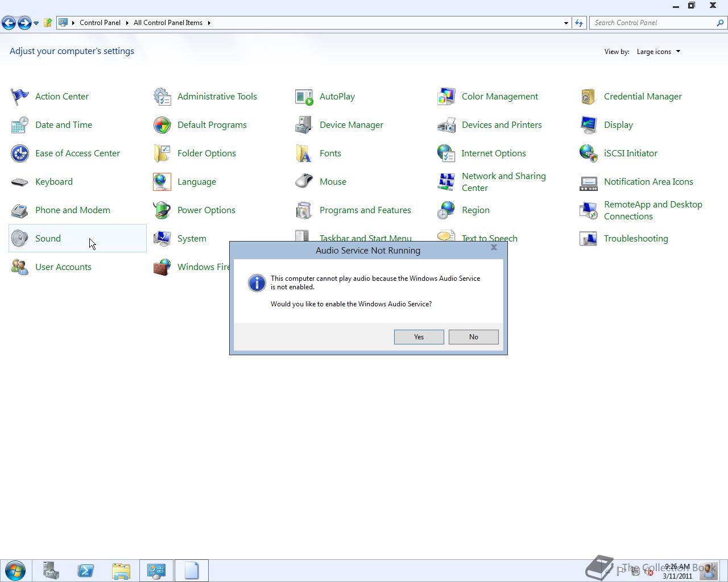Click the Forward navigation button
The image size is (728, 582).
[24, 23]
